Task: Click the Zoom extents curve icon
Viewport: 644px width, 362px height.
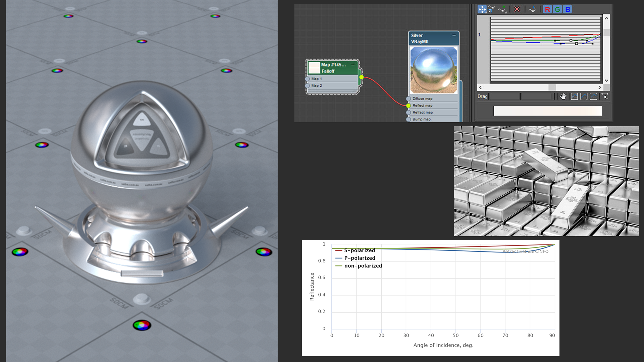Action: [x=574, y=97]
